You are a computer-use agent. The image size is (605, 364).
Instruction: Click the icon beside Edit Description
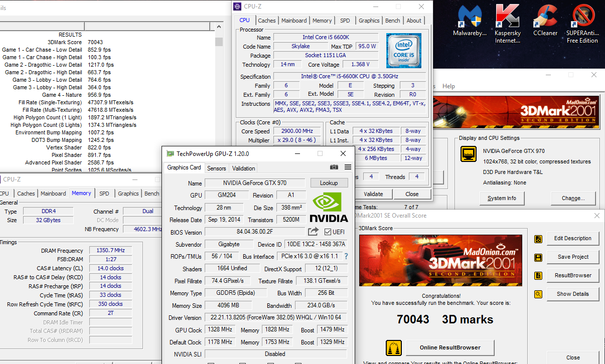[538, 239]
